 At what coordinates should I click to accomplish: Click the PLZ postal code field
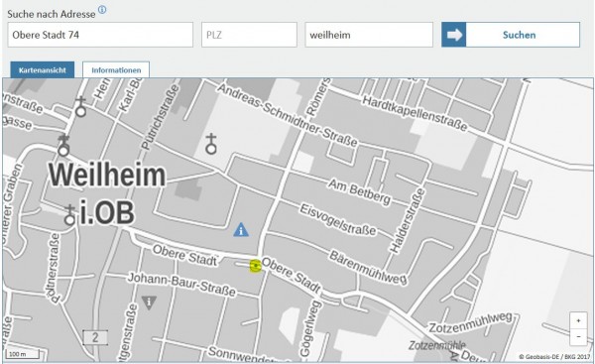[249, 35]
